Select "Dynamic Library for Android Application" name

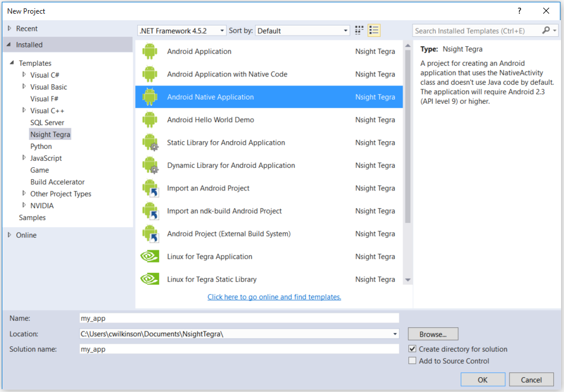tap(231, 165)
